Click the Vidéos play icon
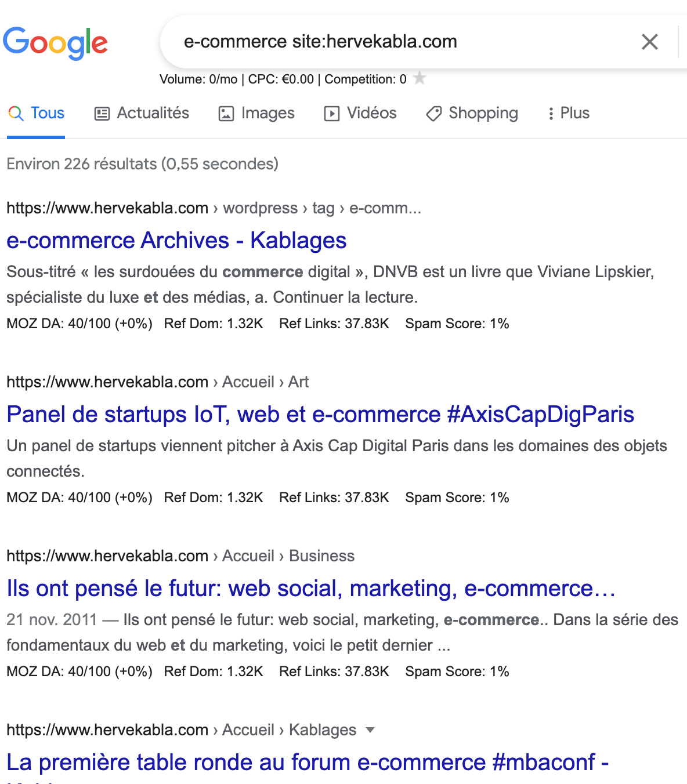This screenshot has width=687, height=784. [331, 114]
